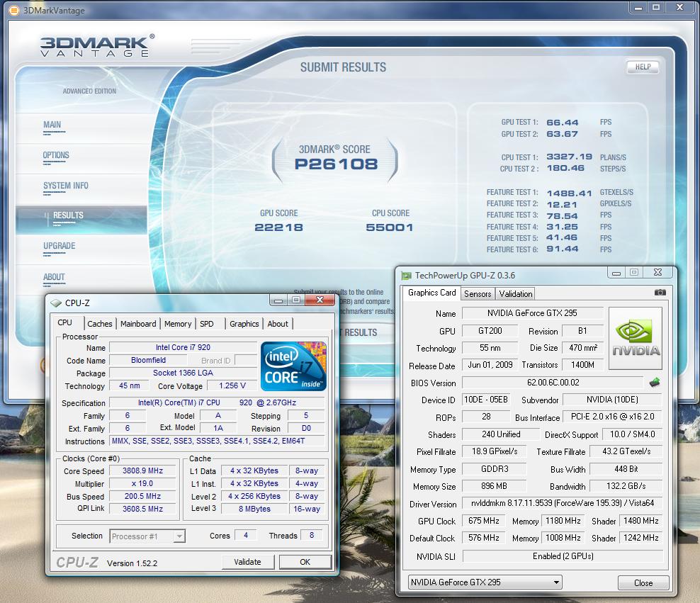The image size is (700, 603).
Task: Click the GPU Clock value 675 MHz
Action: (483, 521)
